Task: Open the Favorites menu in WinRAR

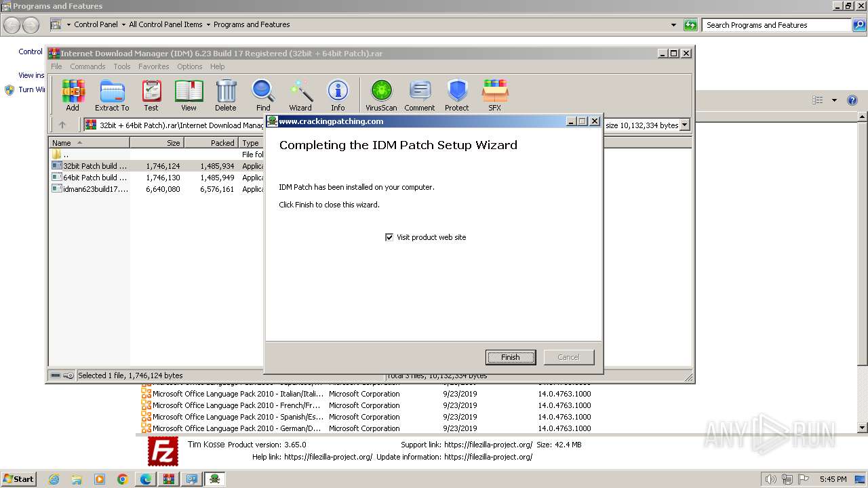Action: pyautogui.click(x=154, y=66)
